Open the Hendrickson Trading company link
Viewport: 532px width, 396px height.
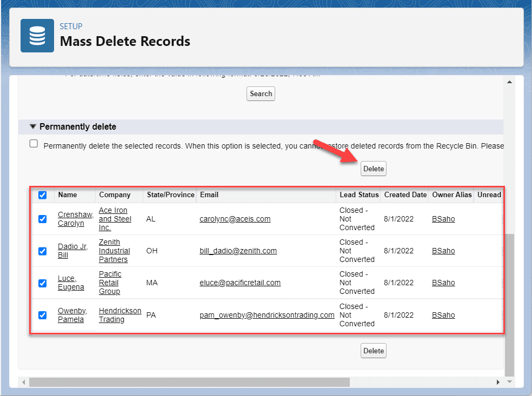[x=119, y=315]
